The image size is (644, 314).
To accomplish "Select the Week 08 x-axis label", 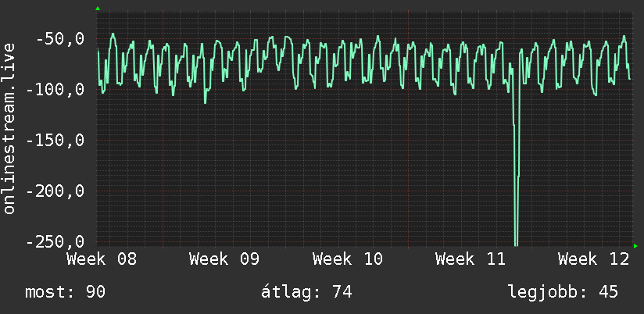I will pos(102,259).
